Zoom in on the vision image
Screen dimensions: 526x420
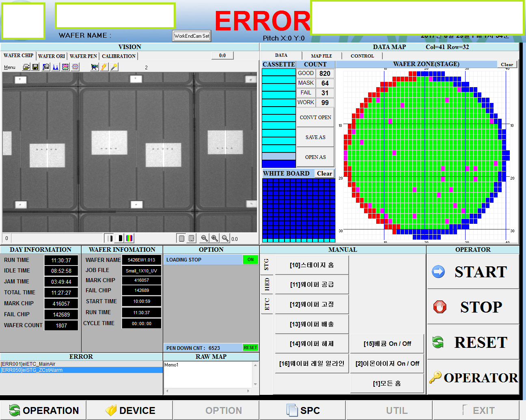point(214,238)
